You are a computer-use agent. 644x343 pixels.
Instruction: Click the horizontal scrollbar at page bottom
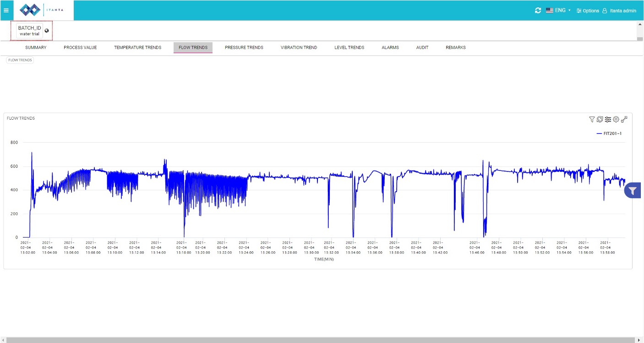coord(321,340)
